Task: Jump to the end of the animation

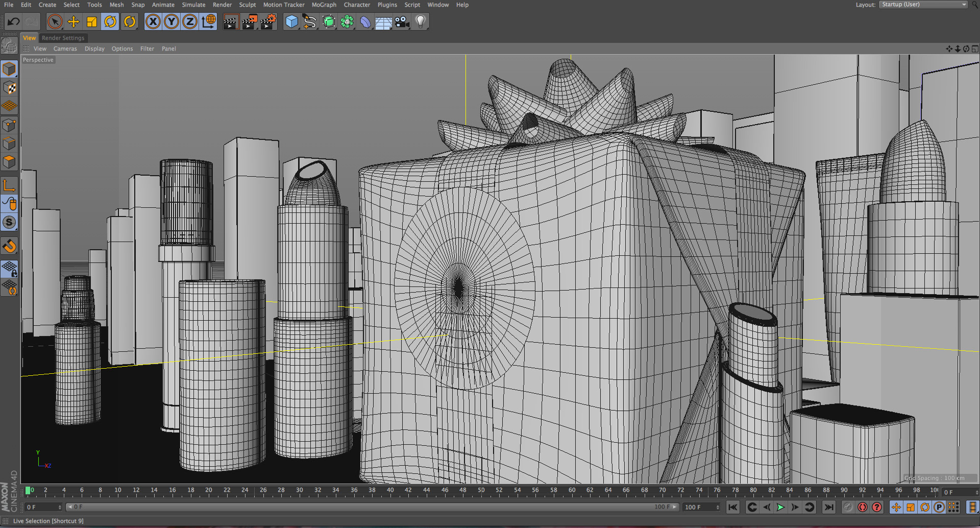Action: pyautogui.click(x=829, y=507)
